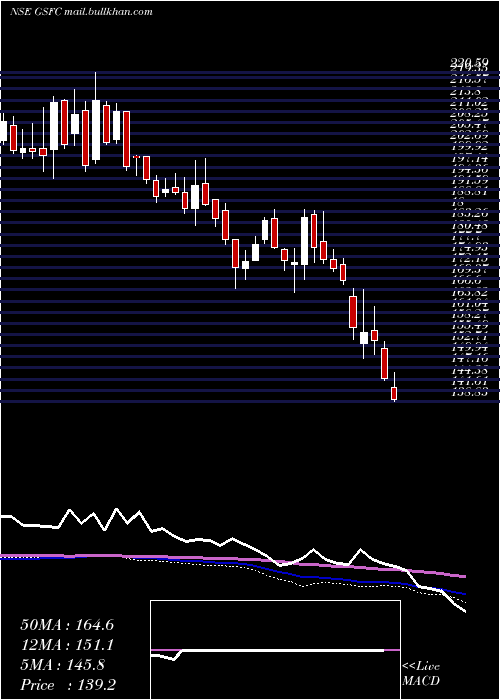This screenshot has height=700, width=500.
Task: Click the 202.69 price axis label
Action: click(x=470, y=136)
